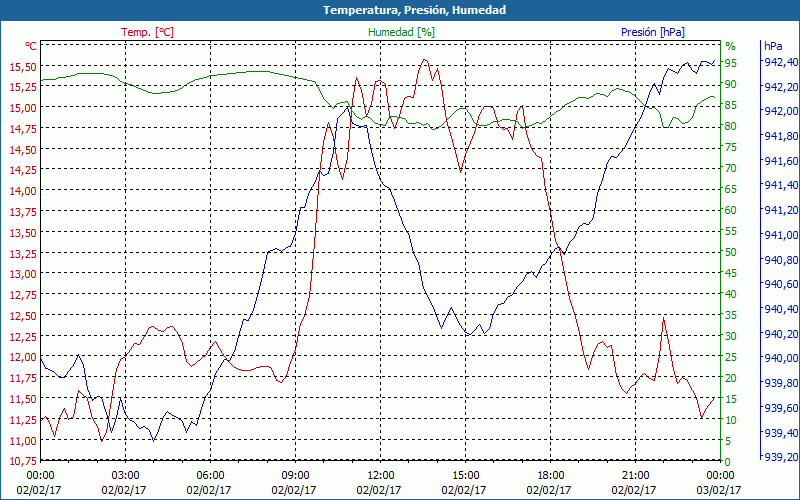Click the "03/02/17" date label
The image size is (800, 500).
pos(718,490)
